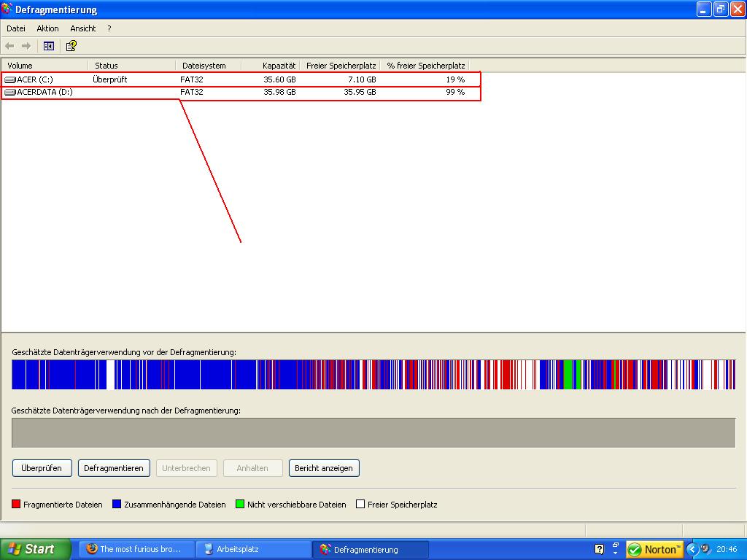
Task: Start defragmentation with Defragmentieren button
Action: (114, 468)
